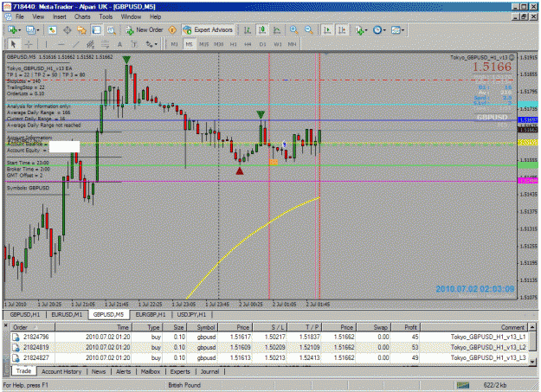Switch timeframe to M15
Viewport: 541px width, 392px height.
pos(204,44)
